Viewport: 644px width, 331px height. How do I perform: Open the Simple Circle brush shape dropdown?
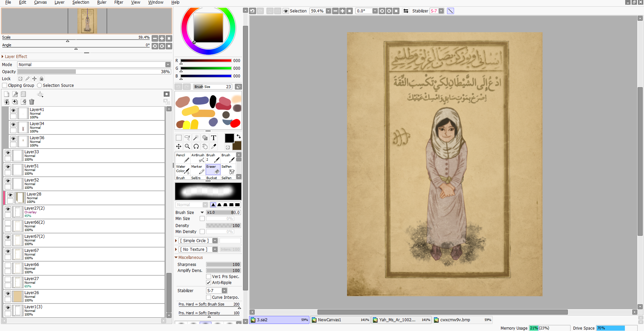point(215,241)
